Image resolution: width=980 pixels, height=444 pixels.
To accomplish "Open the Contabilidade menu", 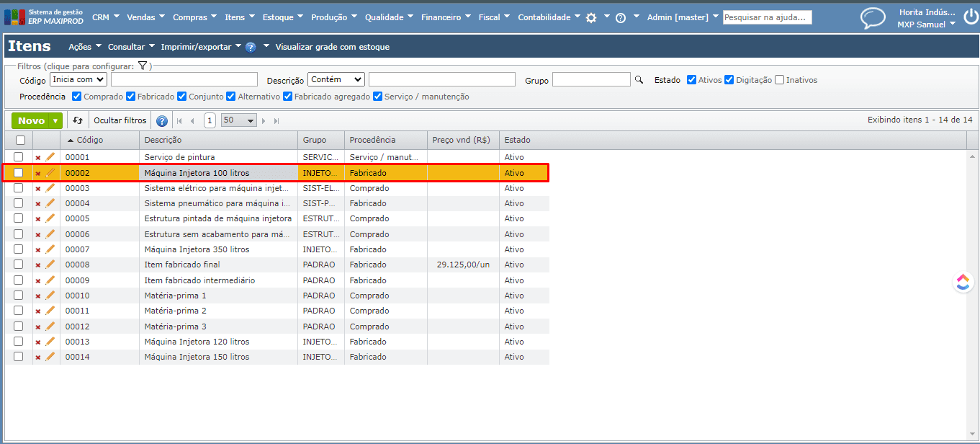I will pos(549,17).
